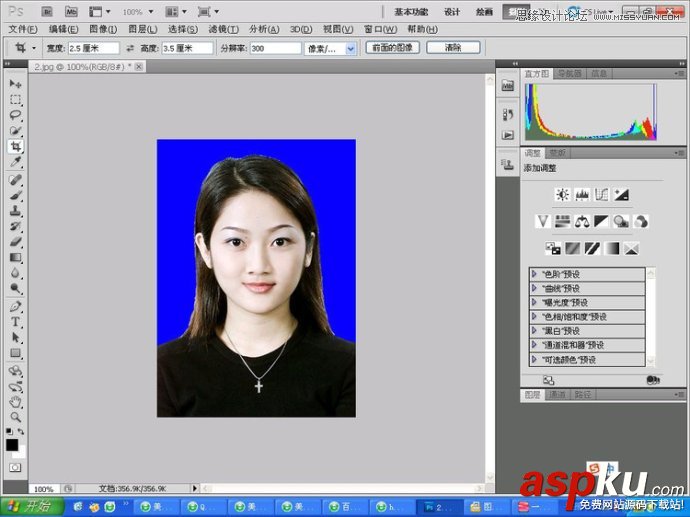
Task: Select the Horizontal Type tool
Action: click(16, 322)
